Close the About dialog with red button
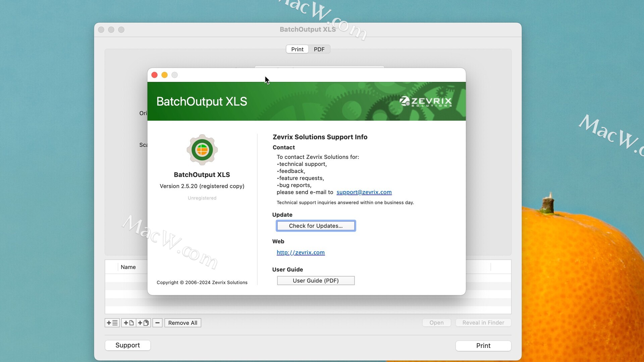The width and height of the screenshot is (644, 362). [x=155, y=75]
